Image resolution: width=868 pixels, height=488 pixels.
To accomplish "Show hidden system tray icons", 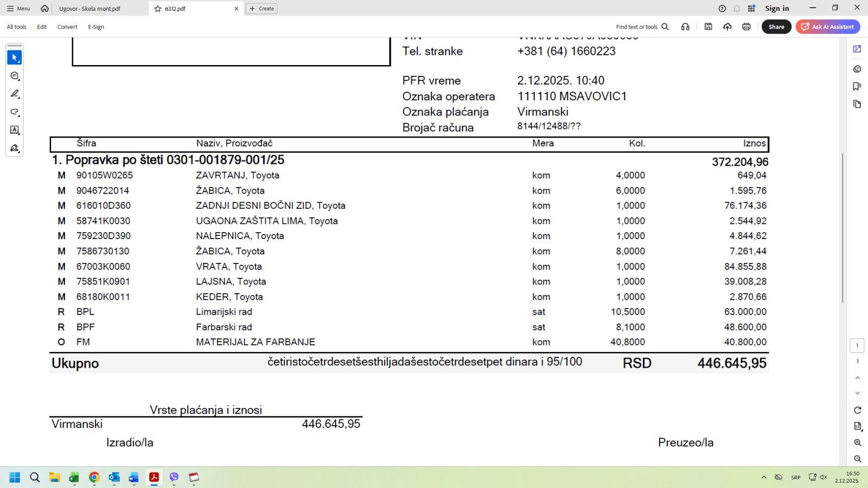I will click(x=764, y=477).
